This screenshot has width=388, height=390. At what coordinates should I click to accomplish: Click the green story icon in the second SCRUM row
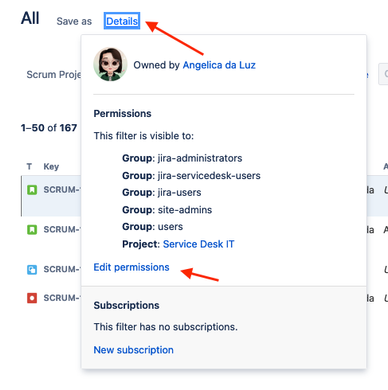click(32, 230)
